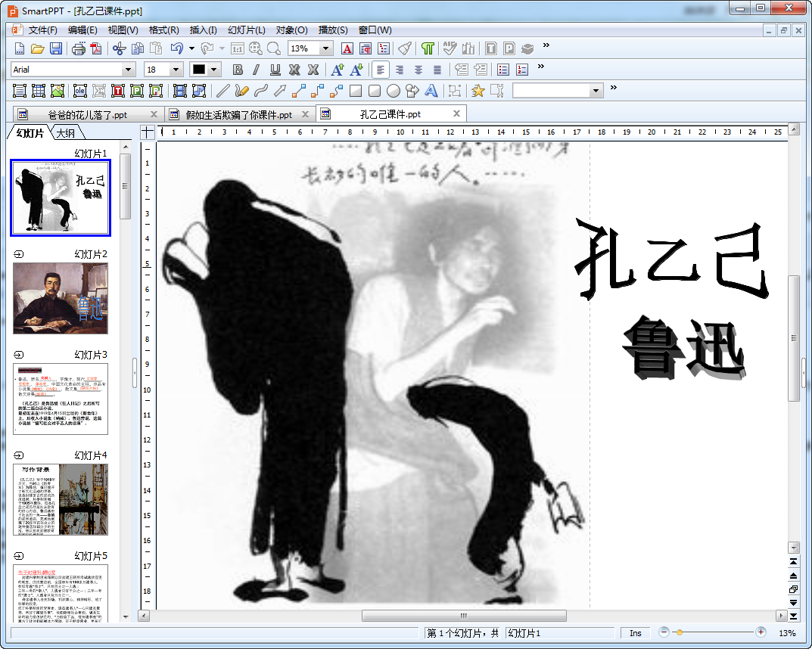812x649 pixels.
Task: Select the straight line drawing tool
Action: 222,91
